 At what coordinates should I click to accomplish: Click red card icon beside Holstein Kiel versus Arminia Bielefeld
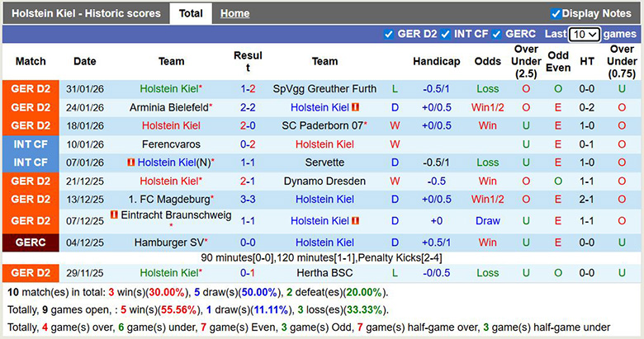tap(356, 107)
